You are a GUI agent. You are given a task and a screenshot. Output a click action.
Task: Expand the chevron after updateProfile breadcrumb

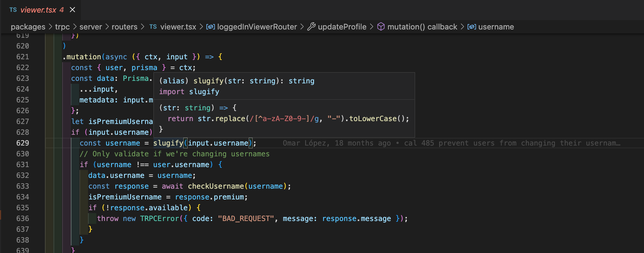pos(372,27)
